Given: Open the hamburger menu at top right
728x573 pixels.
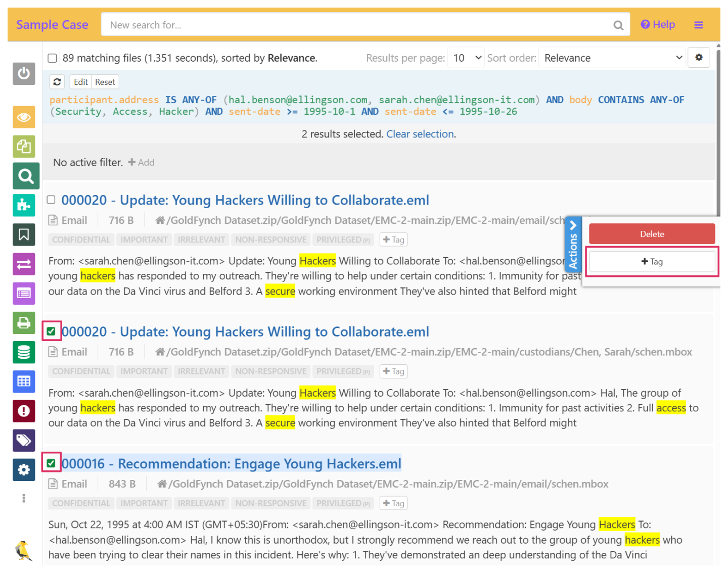Looking at the screenshot, I should [x=699, y=25].
